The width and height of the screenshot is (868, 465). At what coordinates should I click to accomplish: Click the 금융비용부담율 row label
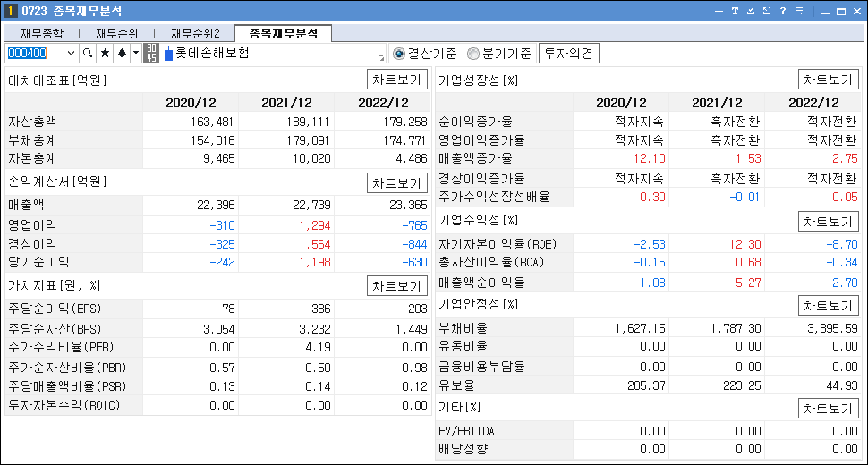[x=481, y=367]
